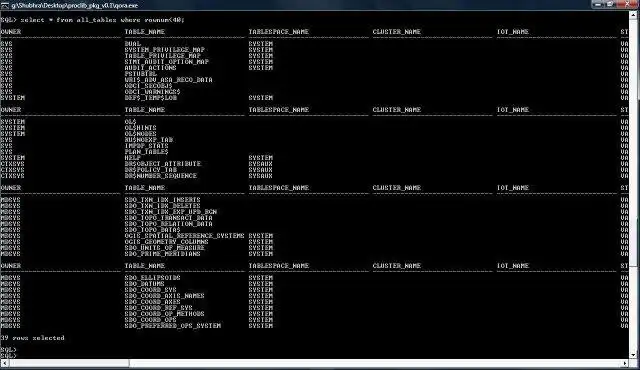
Task: Click the WRI$_ADV_ASA_RECO_DATA table name
Action: point(169,80)
